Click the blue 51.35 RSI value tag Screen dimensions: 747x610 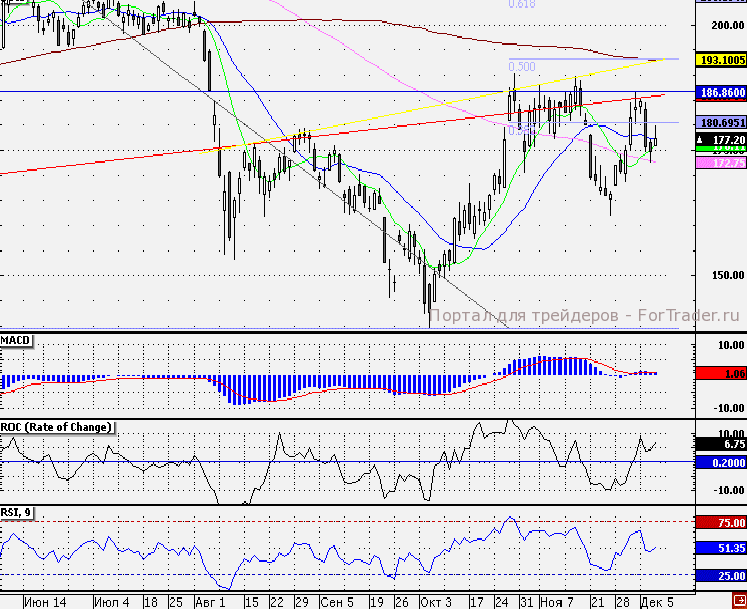pos(720,548)
